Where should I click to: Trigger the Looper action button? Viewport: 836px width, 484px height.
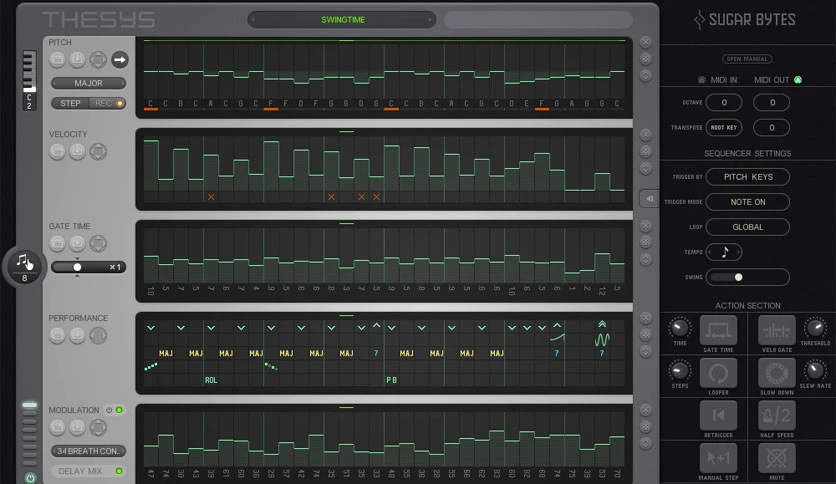click(718, 373)
